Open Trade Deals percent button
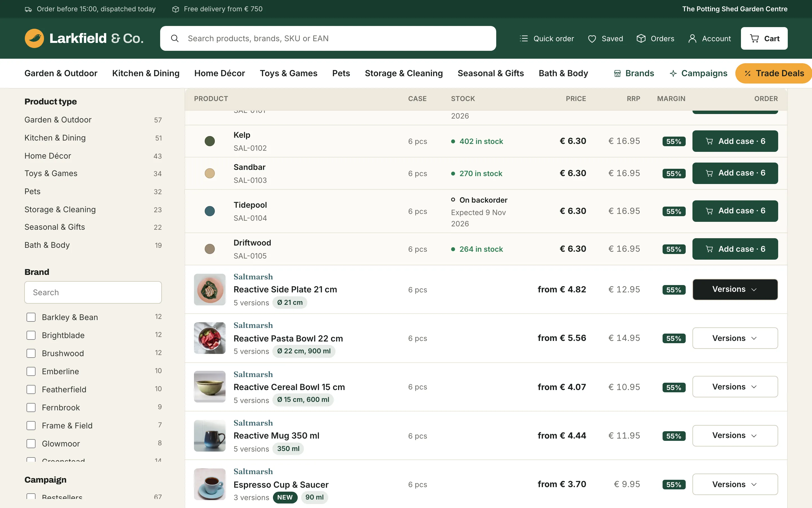Viewport: 812px width, 508px height. pos(773,73)
